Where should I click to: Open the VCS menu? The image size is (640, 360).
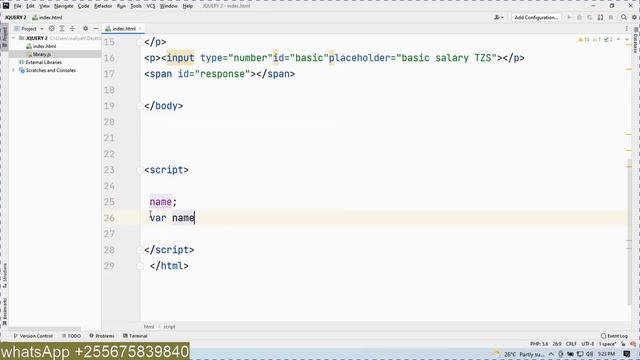pos(151,6)
